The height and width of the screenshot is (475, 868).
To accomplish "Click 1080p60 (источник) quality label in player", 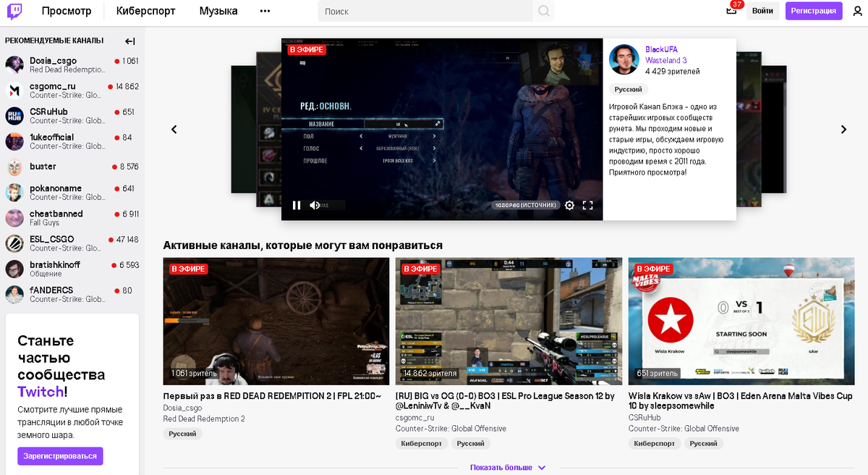I will tap(525, 206).
